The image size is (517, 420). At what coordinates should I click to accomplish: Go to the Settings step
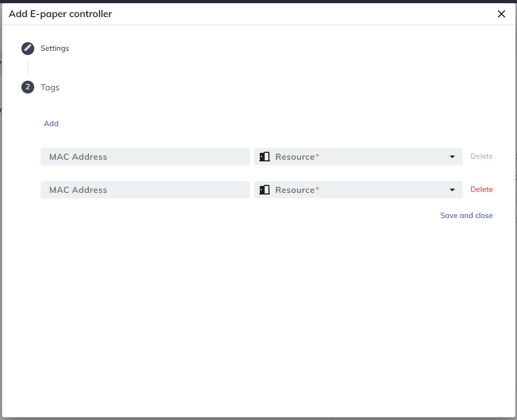point(55,49)
